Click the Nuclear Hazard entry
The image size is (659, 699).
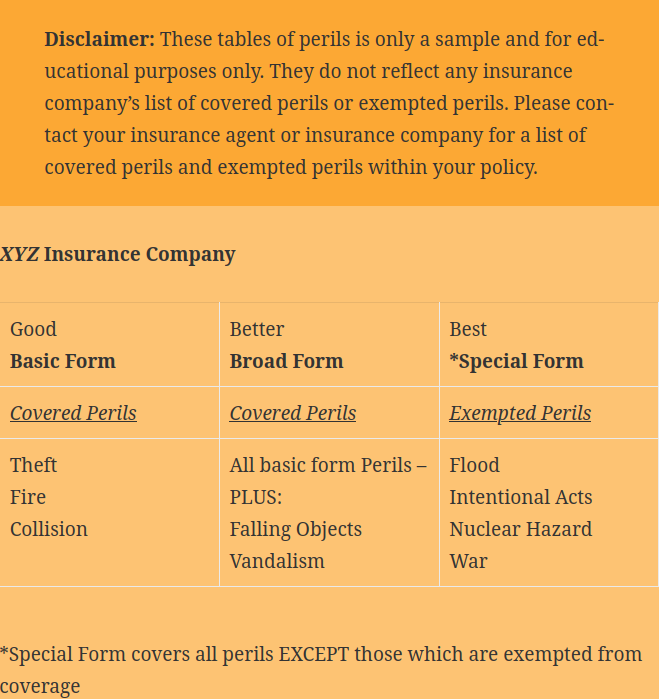521,529
